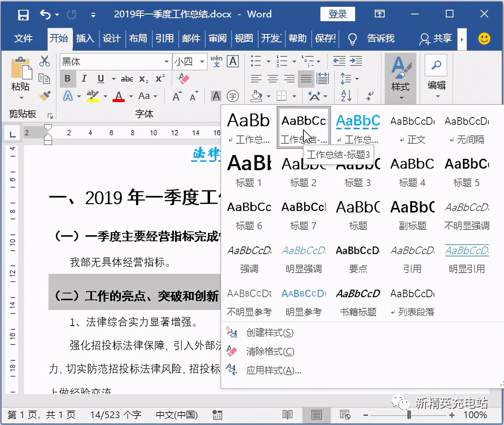The width and height of the screenshot is (504, 425).
Task: Choose 创建样式(S) from the styles menu
Action: point(270,333)
